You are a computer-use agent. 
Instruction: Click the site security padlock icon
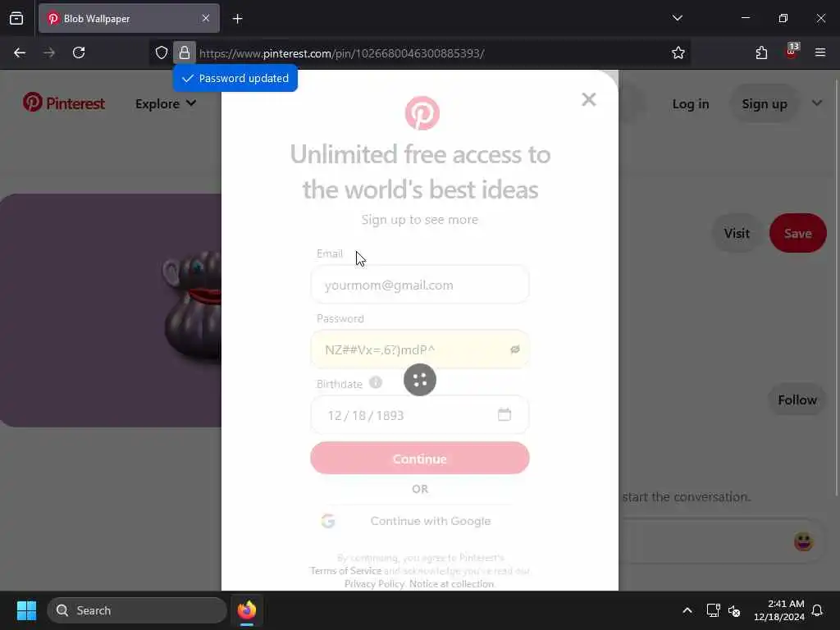click(185, 52)
